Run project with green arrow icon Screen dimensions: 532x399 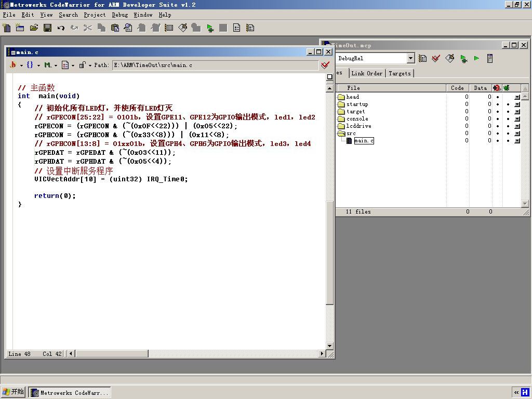[x=477, y=58]
